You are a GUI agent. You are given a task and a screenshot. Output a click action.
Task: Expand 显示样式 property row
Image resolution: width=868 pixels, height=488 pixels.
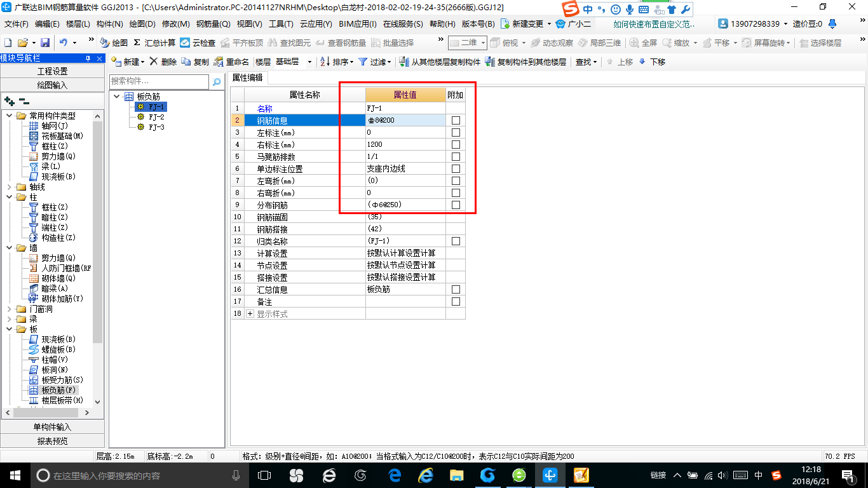(250, 314)
